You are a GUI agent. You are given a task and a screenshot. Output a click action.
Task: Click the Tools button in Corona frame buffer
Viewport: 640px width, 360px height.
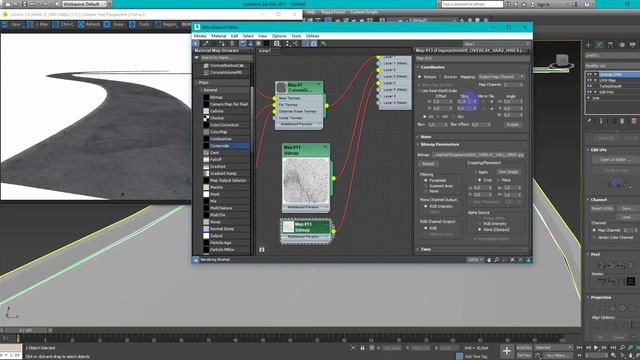point(140,24)
